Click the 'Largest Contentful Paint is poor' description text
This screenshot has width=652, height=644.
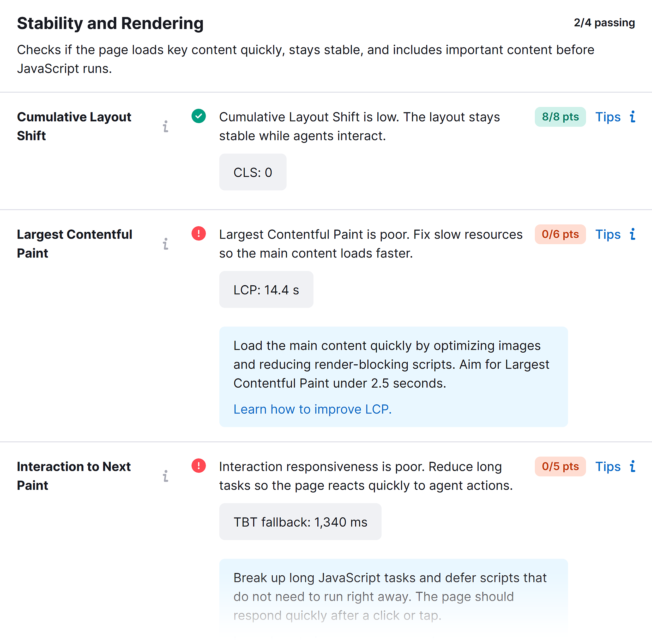coord(371,244)
